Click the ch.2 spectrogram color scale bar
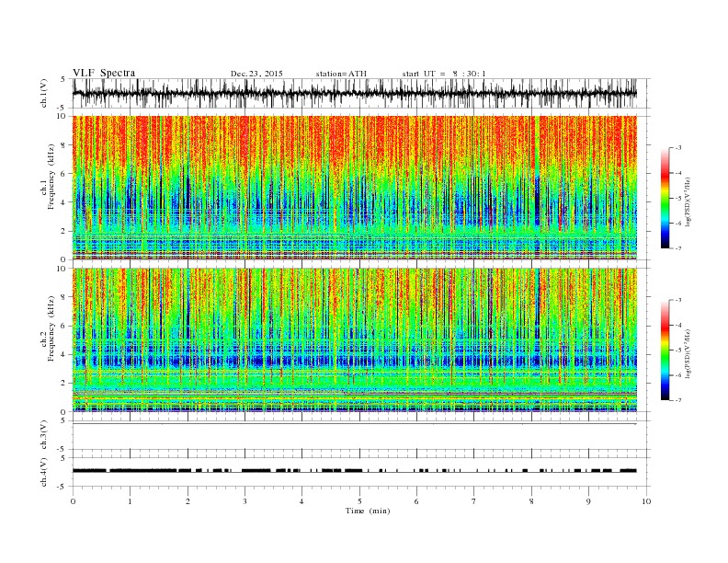The height and width of the screenshot is (563, 728). point(665,350)
